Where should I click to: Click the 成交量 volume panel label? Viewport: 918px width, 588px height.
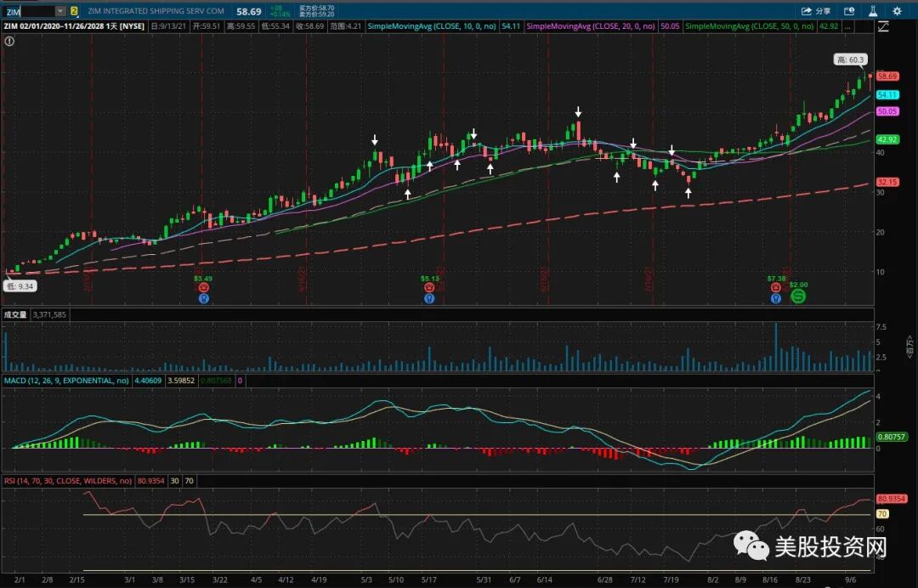[x=15, y=314]
